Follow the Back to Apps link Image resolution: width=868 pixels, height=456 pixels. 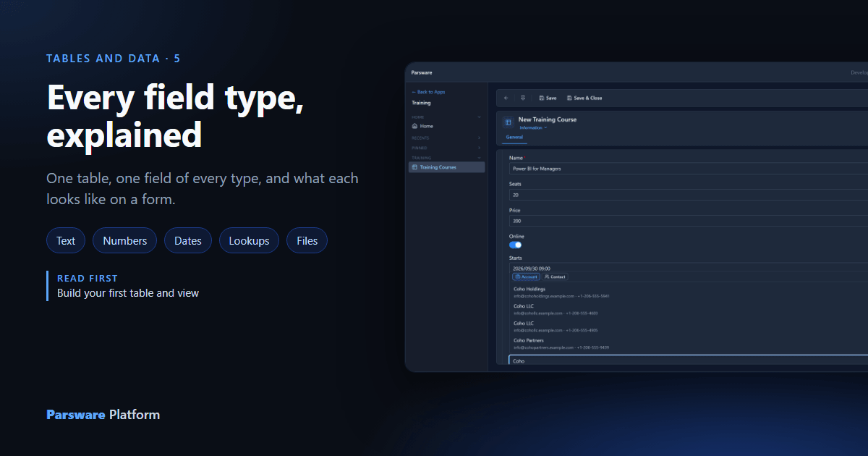(428, 92)
